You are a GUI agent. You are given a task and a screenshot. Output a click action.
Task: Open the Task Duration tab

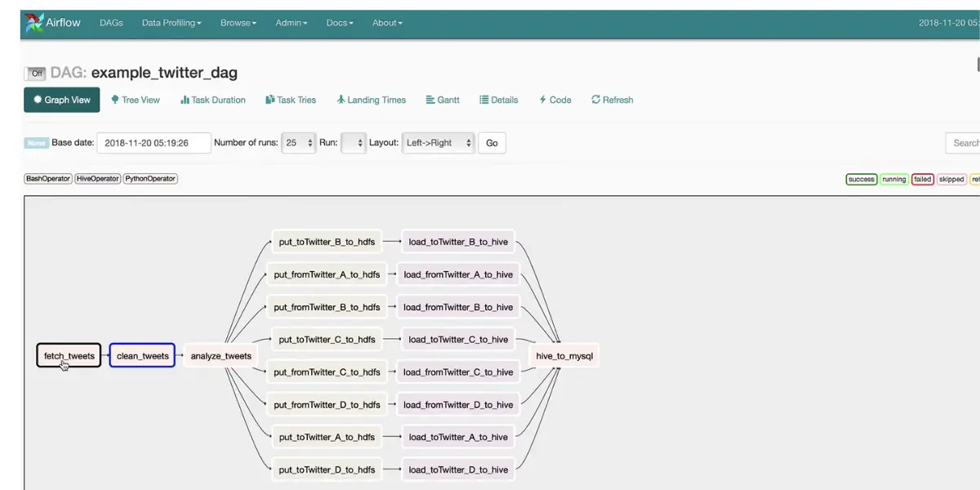click(213, 100)
